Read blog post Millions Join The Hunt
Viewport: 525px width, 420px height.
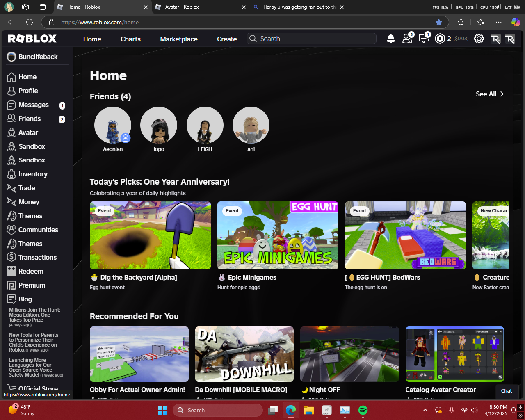pyautogui.click(x=34, y=317)
